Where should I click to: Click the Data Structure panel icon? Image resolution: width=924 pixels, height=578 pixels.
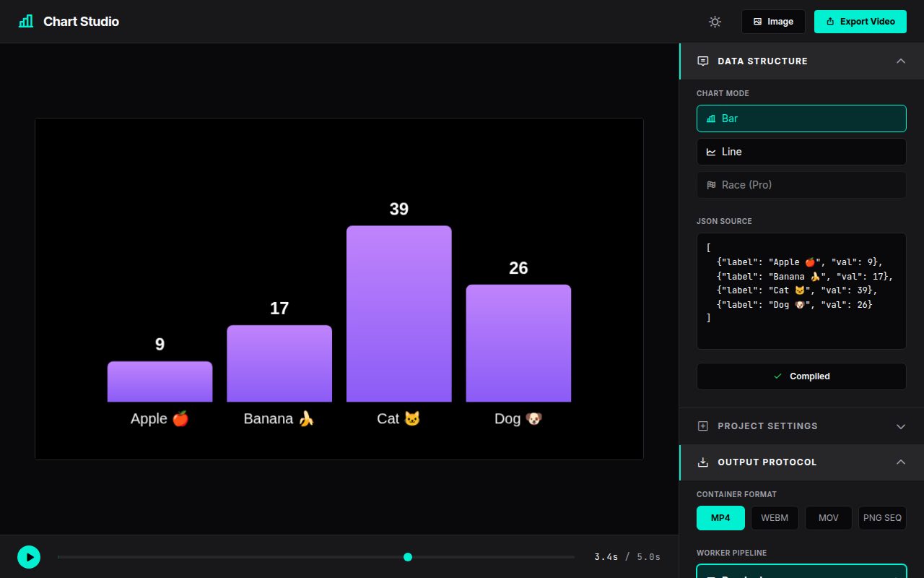click(x=702, y=61)
